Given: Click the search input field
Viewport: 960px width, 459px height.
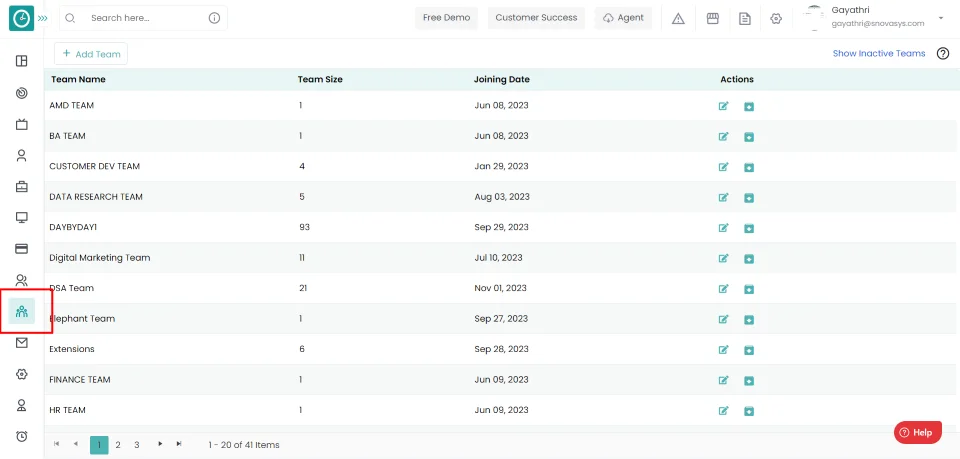Looking at the screenshot, I should pos(145,18).
